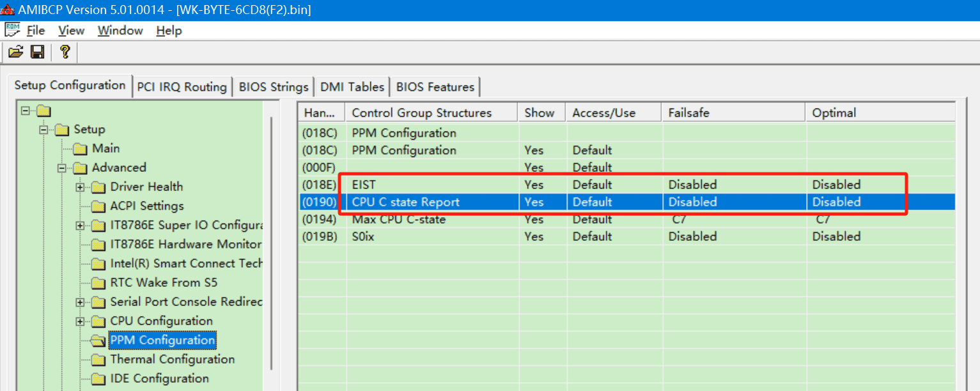Click the AMIBCP ROM icon beside File
This screenshot has height=391, width=980.
(x=12, y=30)
